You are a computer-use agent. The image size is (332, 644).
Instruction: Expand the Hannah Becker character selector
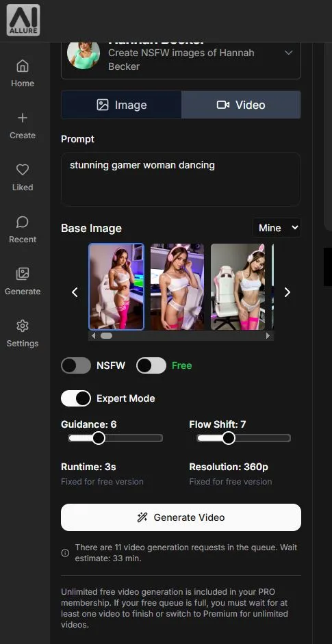(288, 53)
